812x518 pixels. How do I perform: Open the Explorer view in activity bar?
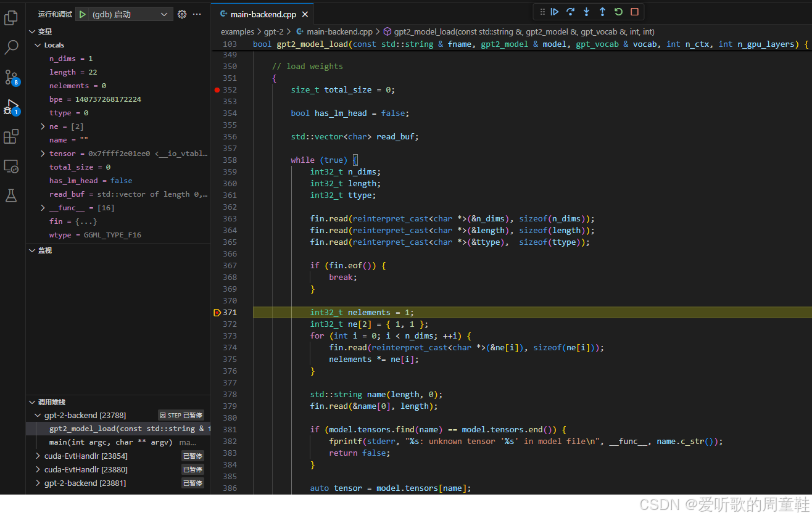click(x=11, y=18)
